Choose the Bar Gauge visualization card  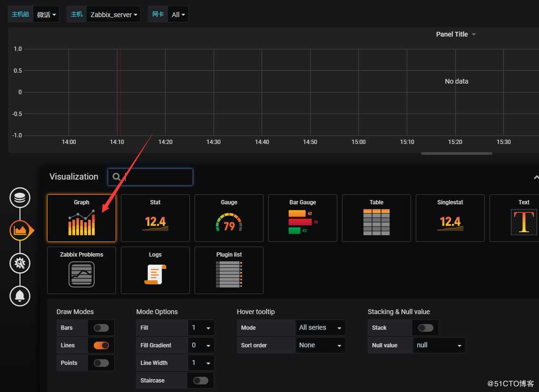303,218
